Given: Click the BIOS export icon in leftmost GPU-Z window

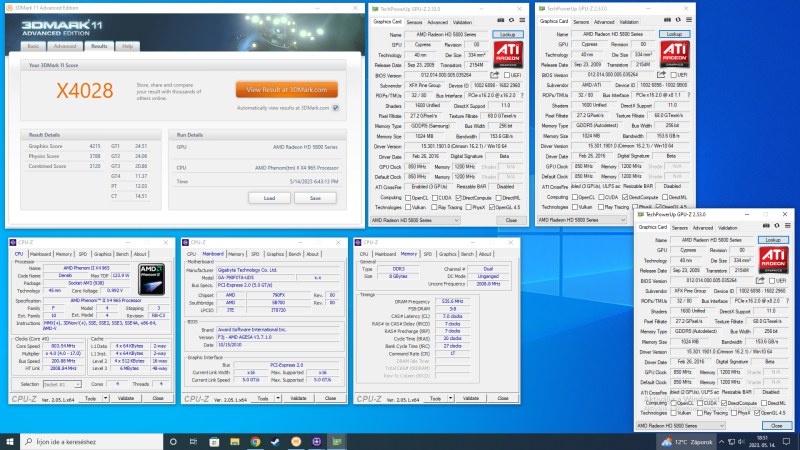Looking at the screenshot, I should [494, 75].
